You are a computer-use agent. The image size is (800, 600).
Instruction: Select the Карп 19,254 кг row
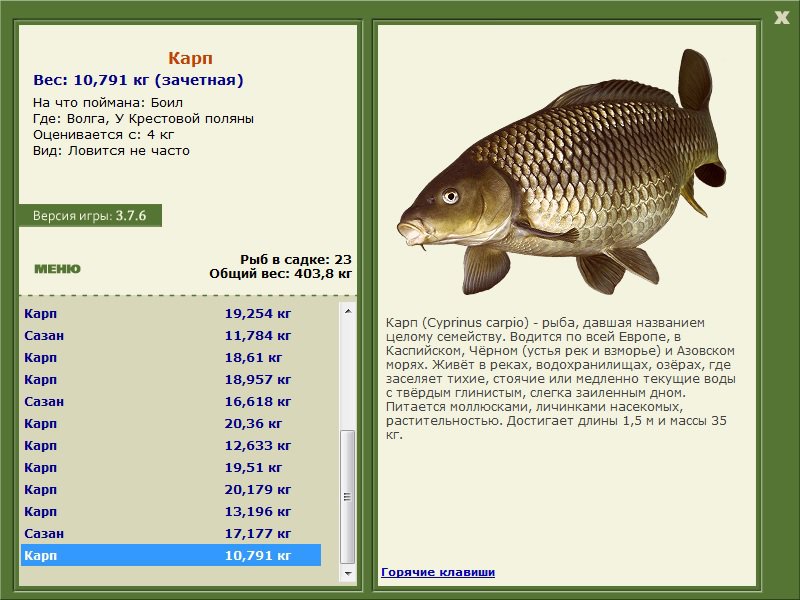pos(171,313)
